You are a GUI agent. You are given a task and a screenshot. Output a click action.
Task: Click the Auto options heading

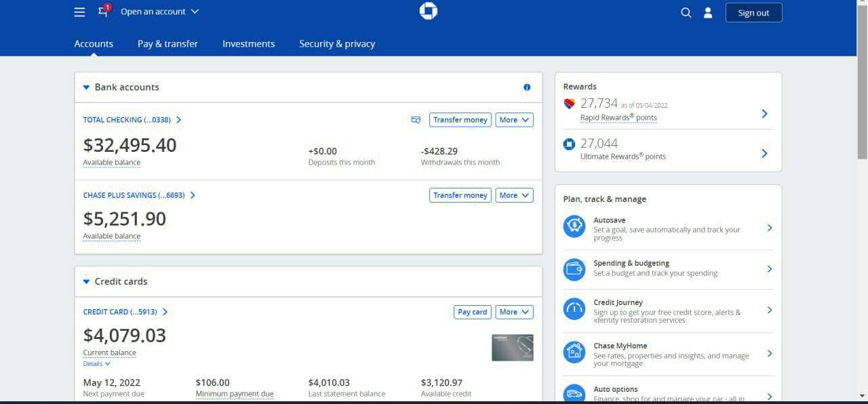616,390
